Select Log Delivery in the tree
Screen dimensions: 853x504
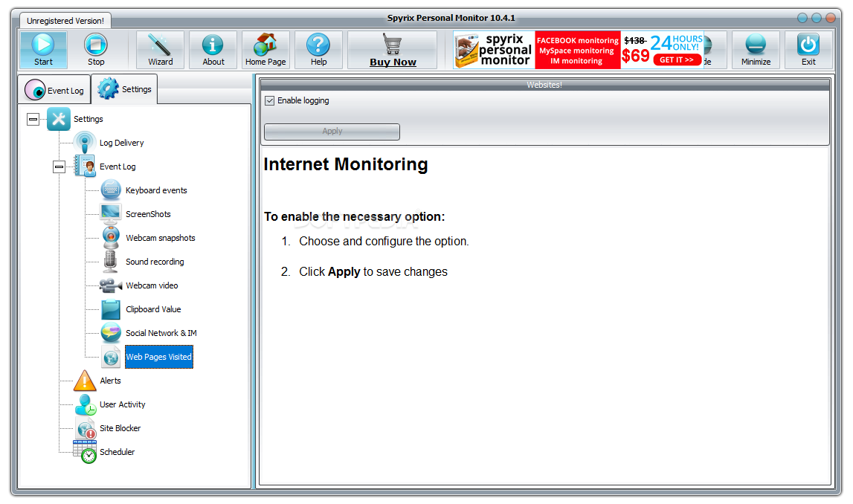(121, 143)
